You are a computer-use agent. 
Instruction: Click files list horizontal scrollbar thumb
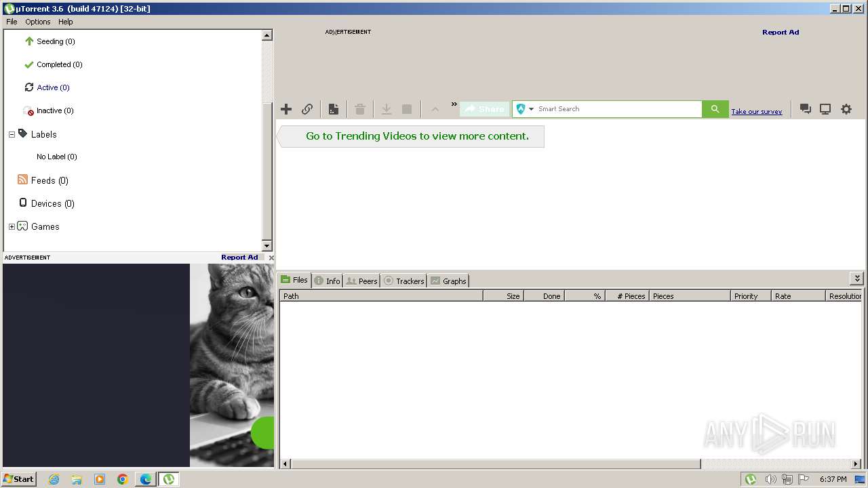495,464
